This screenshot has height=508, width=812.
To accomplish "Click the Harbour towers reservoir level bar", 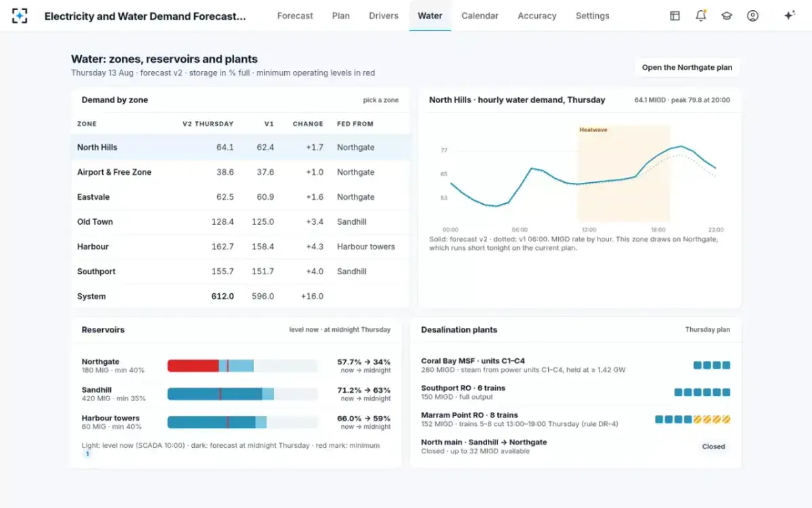I will pos(242,422).
